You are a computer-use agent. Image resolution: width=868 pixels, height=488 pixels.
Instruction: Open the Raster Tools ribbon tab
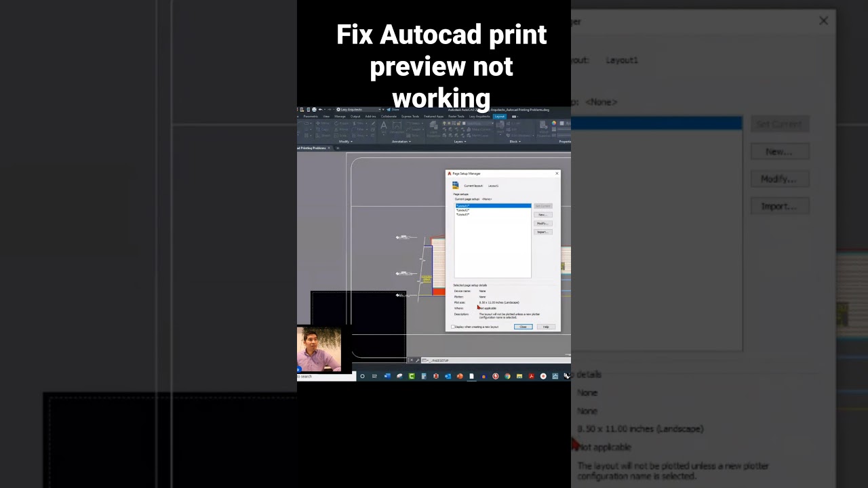[456, 116]
